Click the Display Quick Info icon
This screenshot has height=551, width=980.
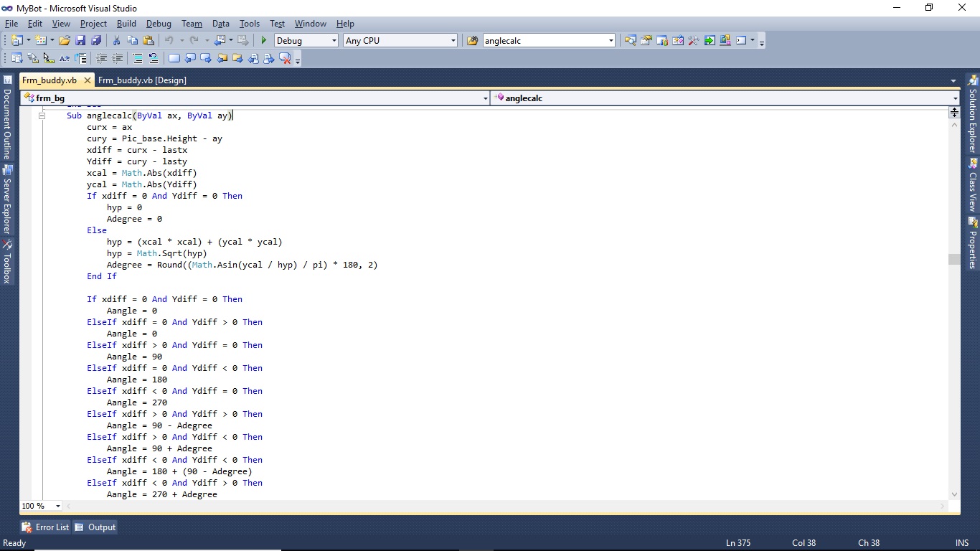pyautogui.click(x=48, y=58)
